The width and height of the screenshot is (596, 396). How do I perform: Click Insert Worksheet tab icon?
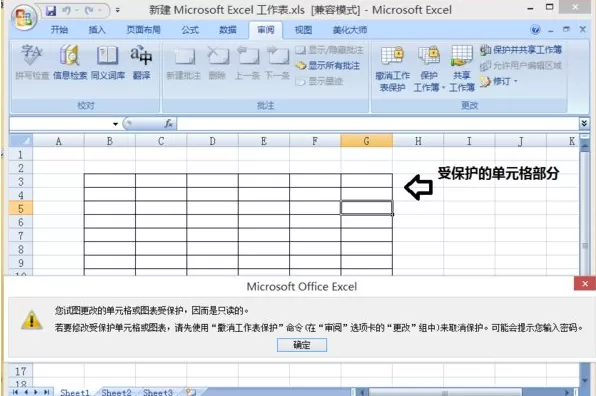(190, 392)
